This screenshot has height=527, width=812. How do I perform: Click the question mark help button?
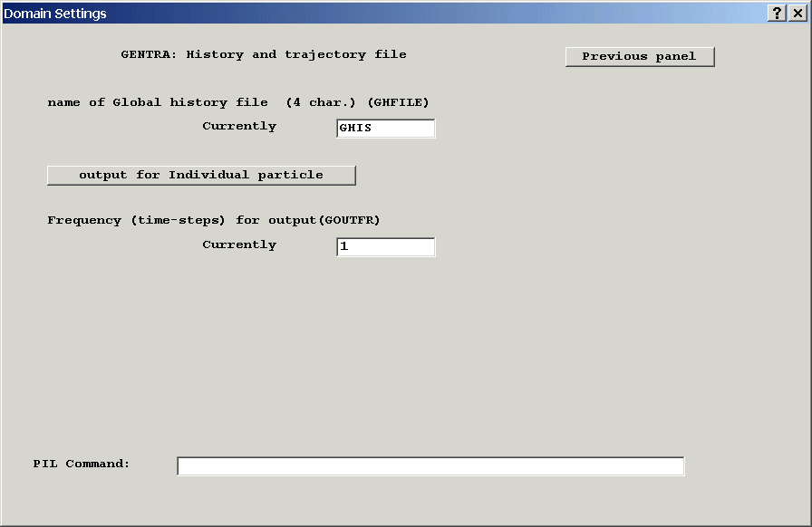point(777,13)
